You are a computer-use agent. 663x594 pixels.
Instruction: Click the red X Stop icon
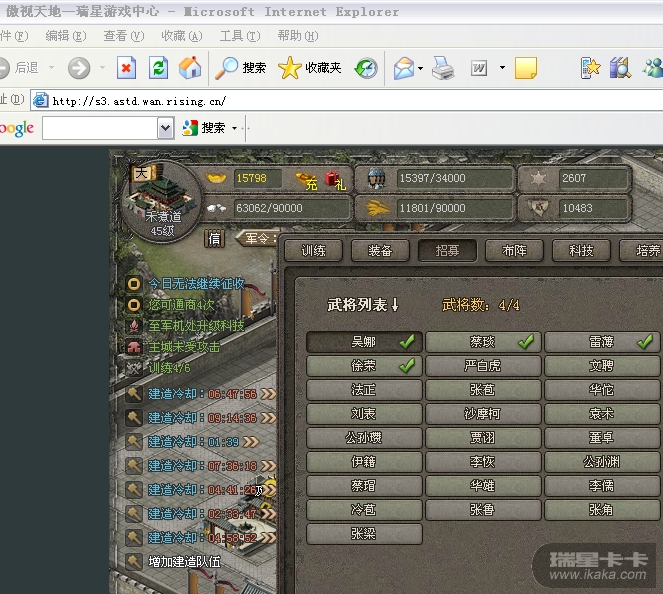pyautogui.click(x=126, y=68)
